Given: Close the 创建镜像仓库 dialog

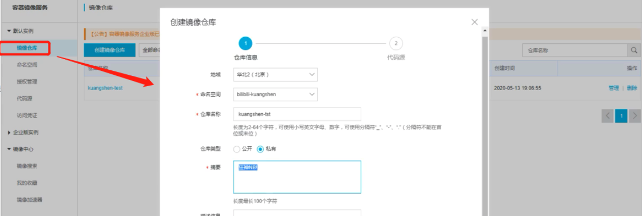Looking at the screenshot, I should [x=474, y=22].
